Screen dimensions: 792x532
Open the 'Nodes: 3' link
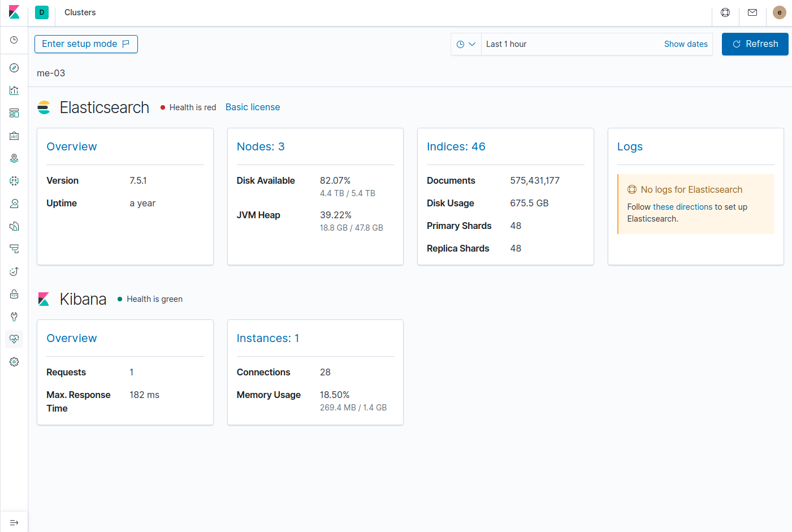tap(261, 146)
